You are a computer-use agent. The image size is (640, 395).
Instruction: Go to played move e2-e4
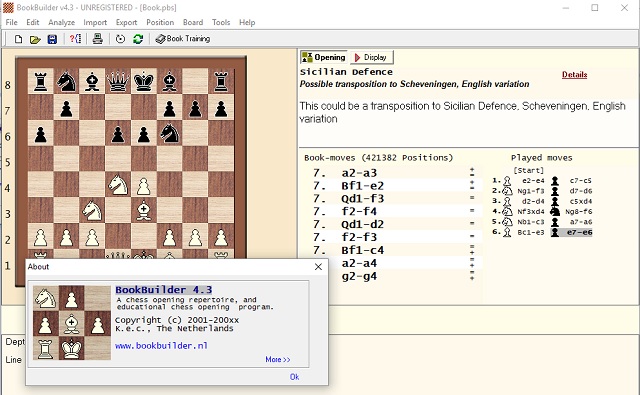533,180
